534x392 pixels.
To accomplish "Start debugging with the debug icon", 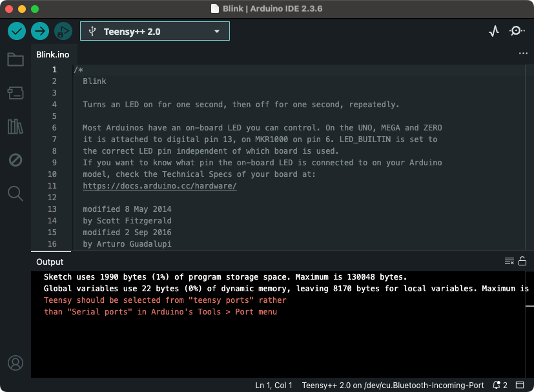I will [x=63, y=31].
